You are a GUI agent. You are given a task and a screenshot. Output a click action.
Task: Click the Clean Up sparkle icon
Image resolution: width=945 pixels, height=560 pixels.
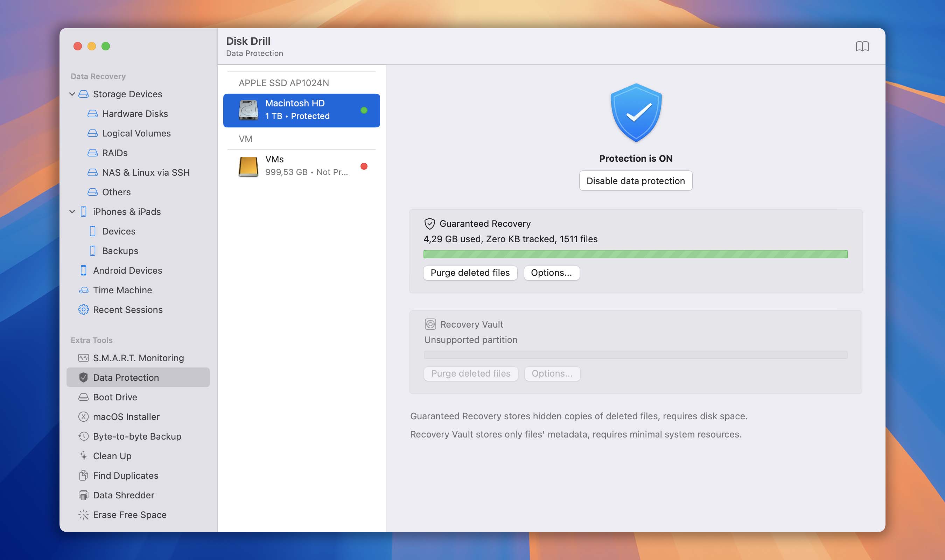tap(83, 456)
